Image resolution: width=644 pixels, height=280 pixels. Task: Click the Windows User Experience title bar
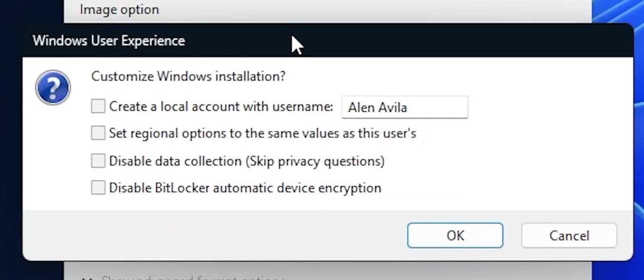tap(108, 41)
